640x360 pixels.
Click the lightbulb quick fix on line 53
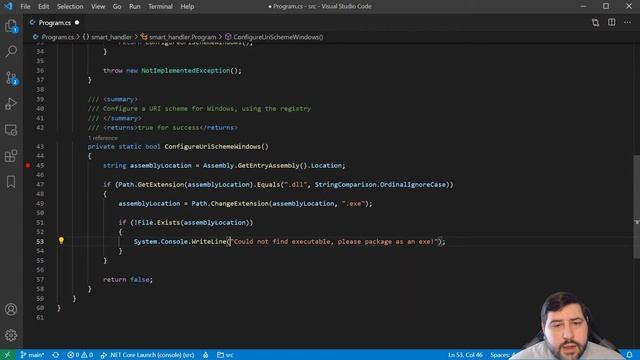pyautogui.click(x=61, y=241)
